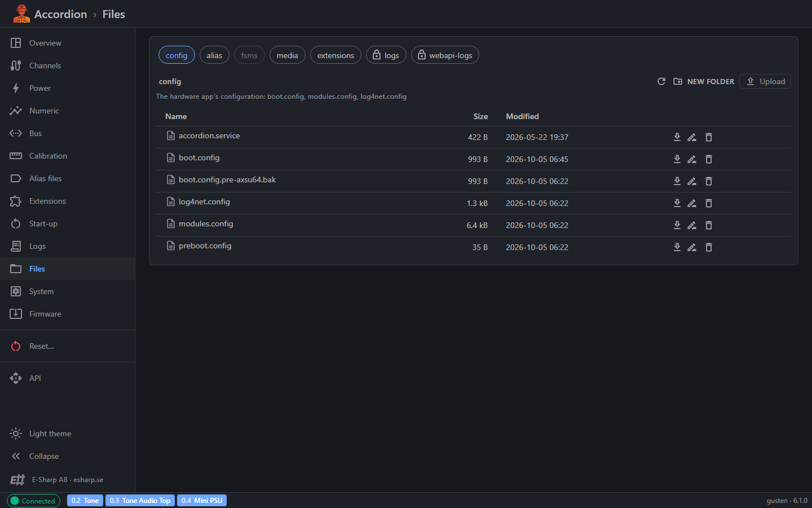Click the gusten · 6.1.0 version text

787,501
